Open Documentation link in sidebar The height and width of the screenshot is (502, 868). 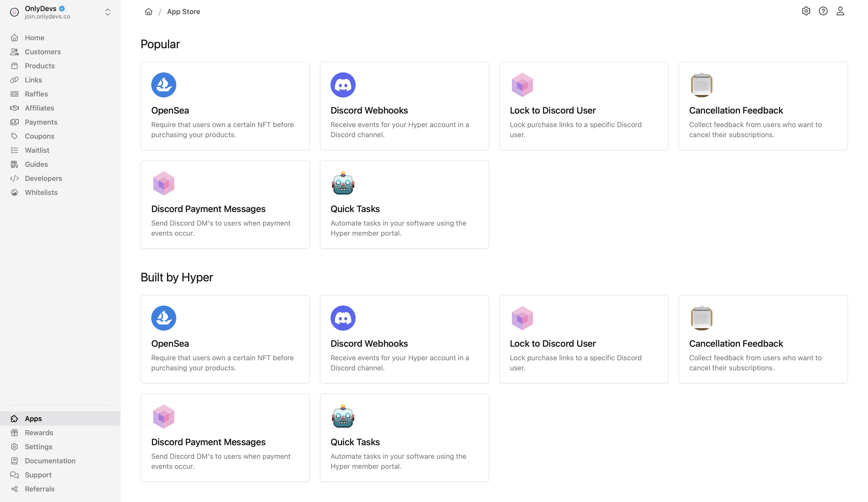(x=50, y=461)
